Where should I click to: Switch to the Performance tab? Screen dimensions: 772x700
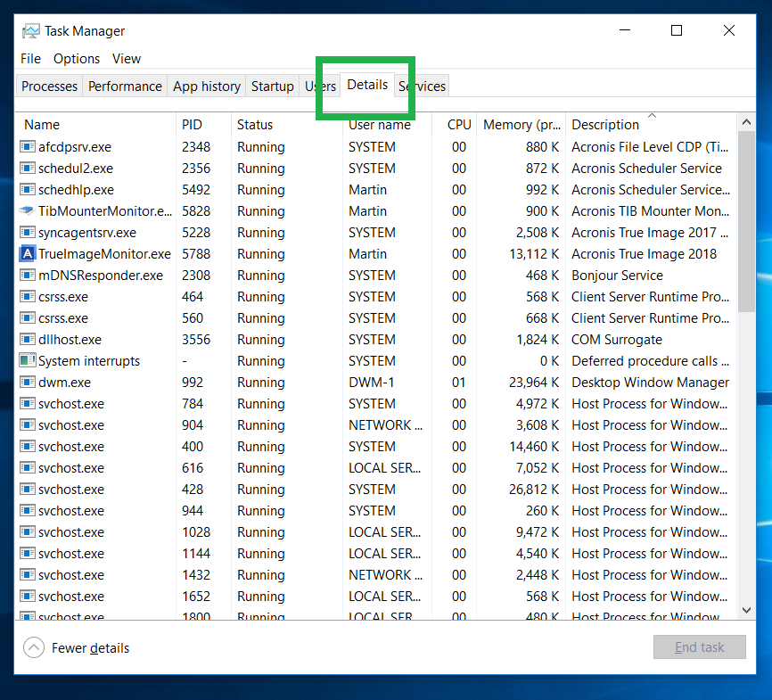[125, 86]
